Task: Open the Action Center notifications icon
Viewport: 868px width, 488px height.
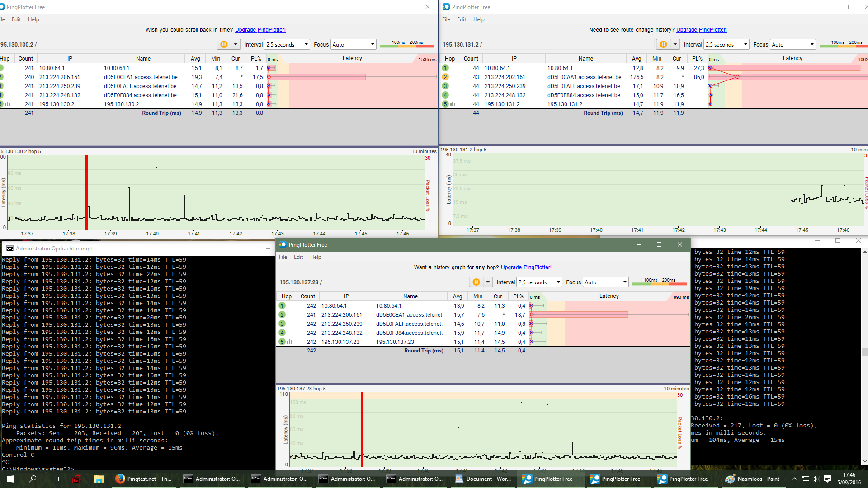Action: click(x=827, y=479)
